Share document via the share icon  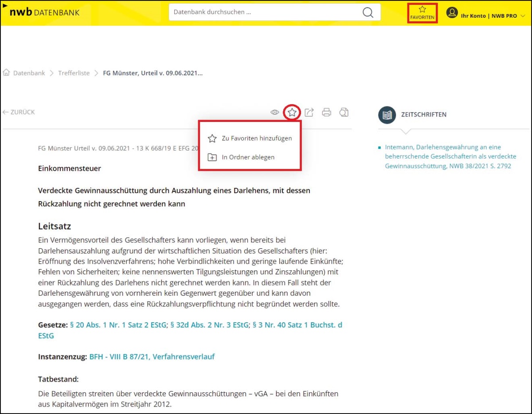click(x=309, y=113)
